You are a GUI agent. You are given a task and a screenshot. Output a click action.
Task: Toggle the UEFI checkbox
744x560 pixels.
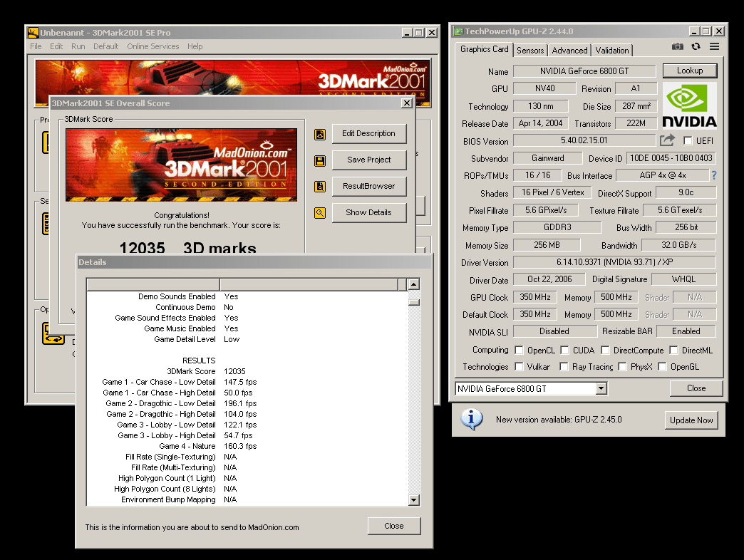(688, 141)
